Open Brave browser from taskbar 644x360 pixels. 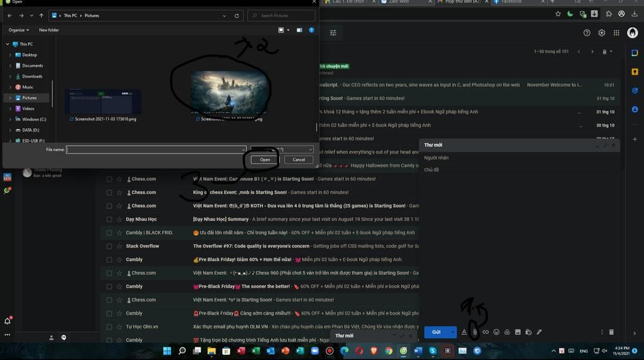pos(374,351)
